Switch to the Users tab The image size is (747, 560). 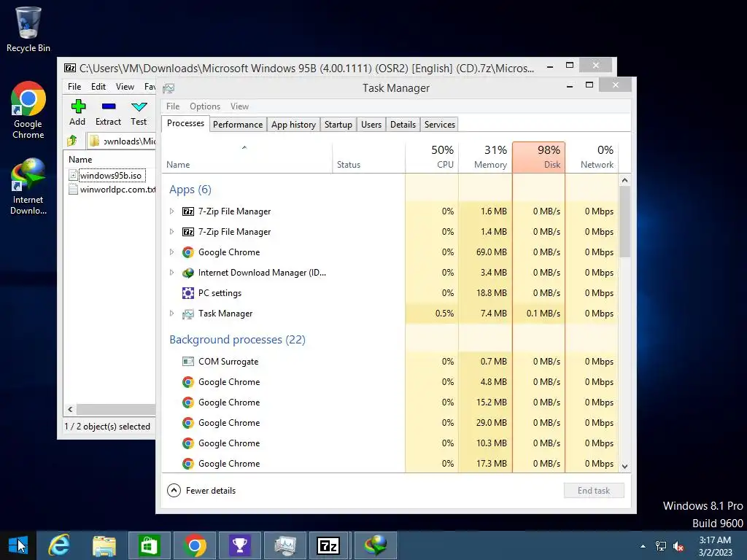pos(371,124)
